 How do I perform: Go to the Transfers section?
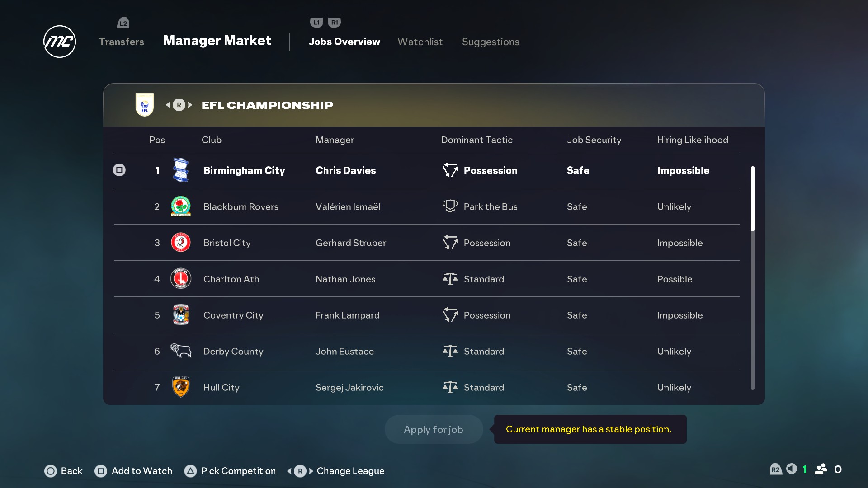coord(121,42)
